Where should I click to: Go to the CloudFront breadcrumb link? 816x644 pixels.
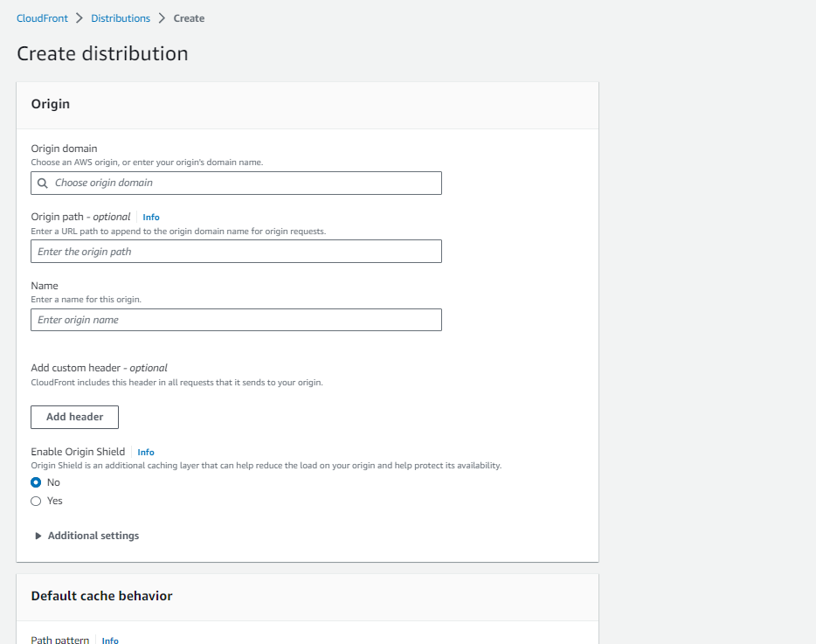coord(42,18)
